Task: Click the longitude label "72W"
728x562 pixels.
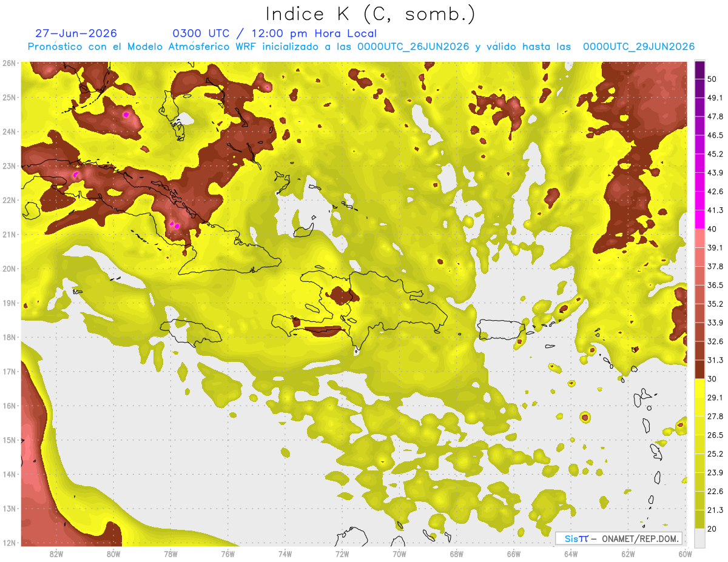Action: pyautogui.click(x=342, y=554)
